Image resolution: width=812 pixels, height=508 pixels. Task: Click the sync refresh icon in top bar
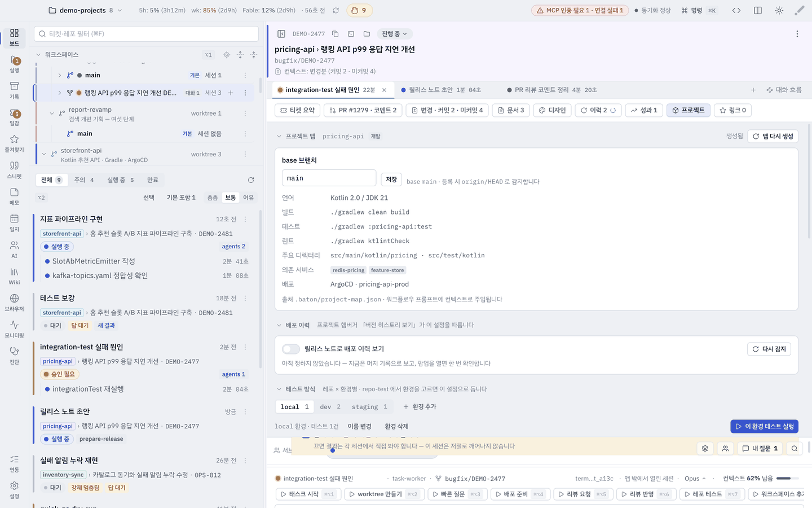coord(336,10)
